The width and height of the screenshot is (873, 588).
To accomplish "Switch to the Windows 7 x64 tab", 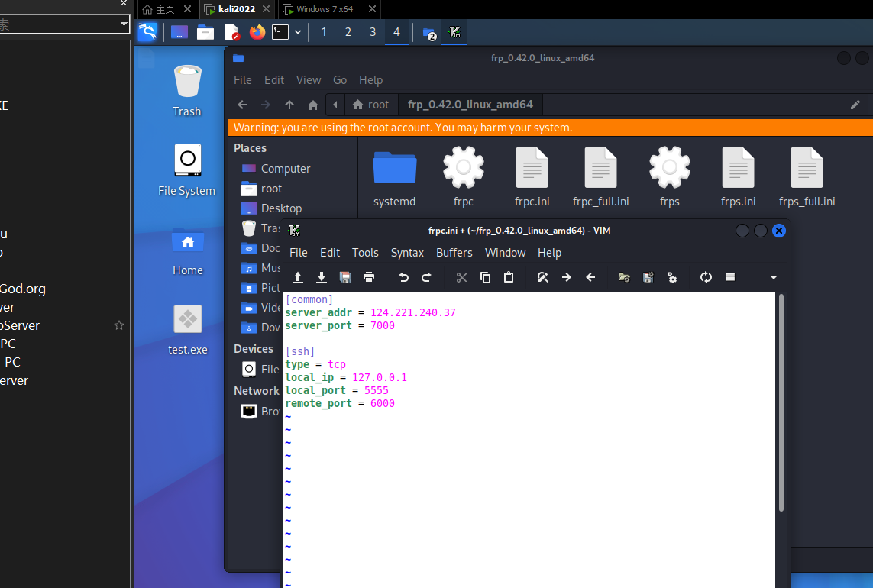I will point(330,9).
